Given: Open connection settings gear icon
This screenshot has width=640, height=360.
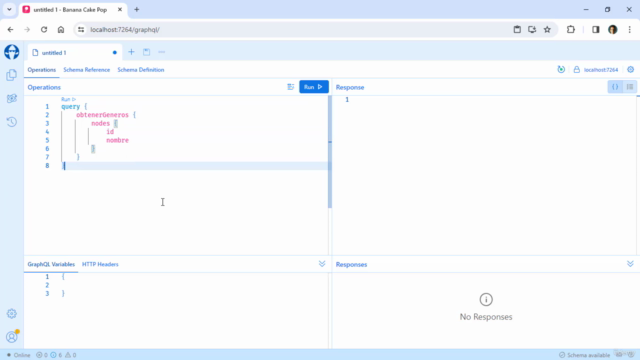Looking at the screenshot, I should pyautogui.click(x=631, y=69).
